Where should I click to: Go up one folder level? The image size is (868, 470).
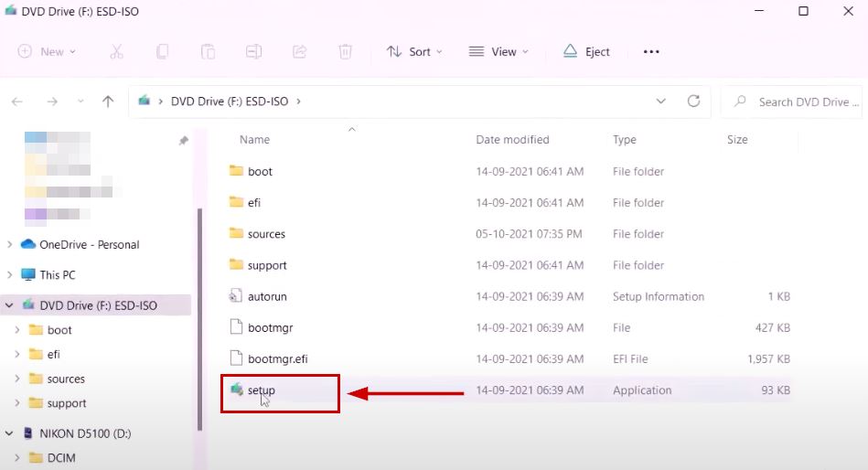pos(108,101)
